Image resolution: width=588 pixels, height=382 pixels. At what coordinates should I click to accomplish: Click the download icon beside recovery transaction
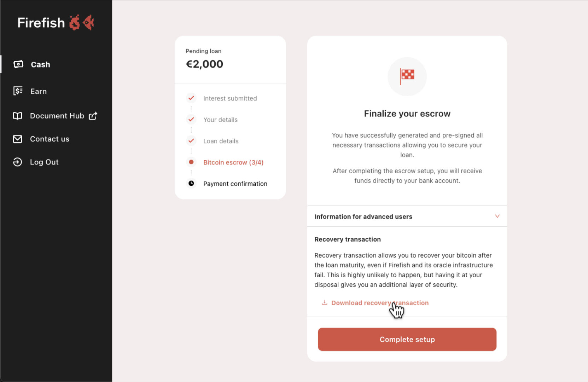[x=324, y=303]
